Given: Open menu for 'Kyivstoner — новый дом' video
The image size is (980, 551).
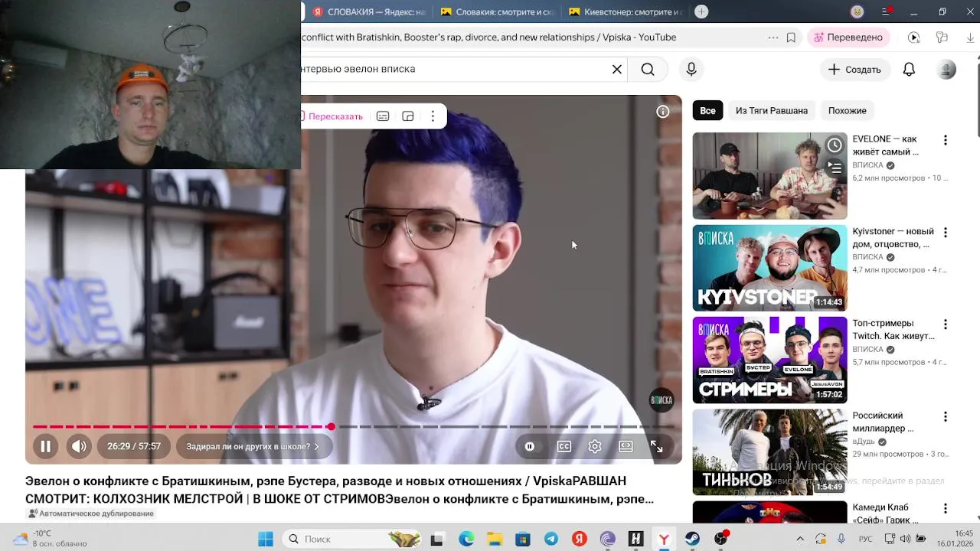Looking at the screenshot, I should [x=946, y=232].
